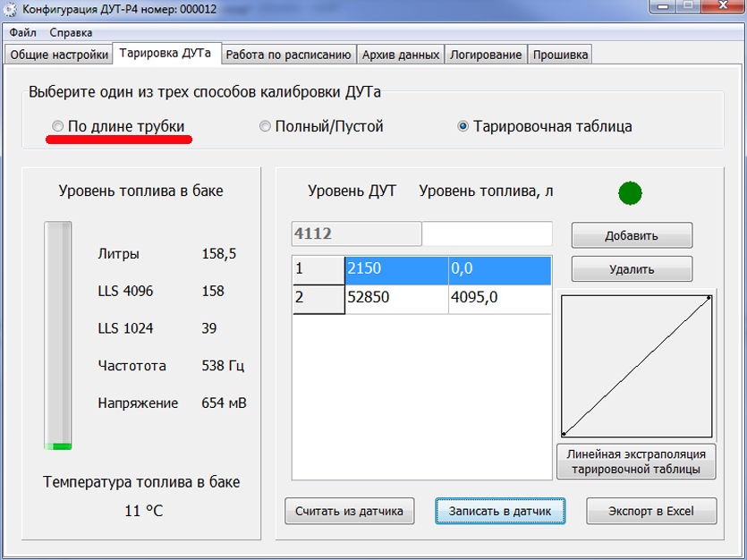Open the 'Архив данных' tab

pyautogui.click(x=401, y=55)
